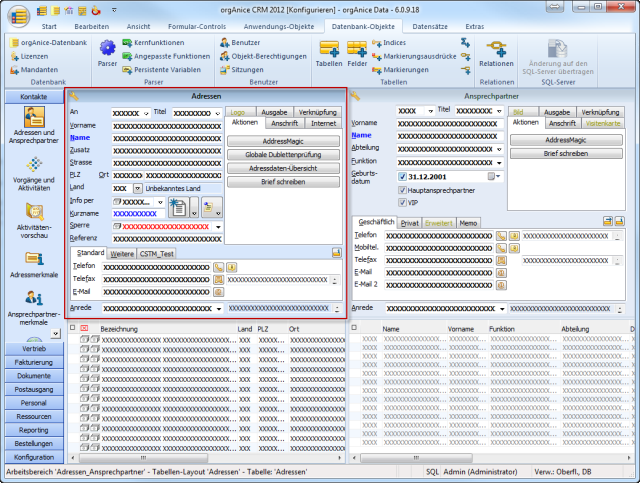Expand the Funktion dropdown in Ansprechpartner
640x483 pixels.
(x=499, y=163)
